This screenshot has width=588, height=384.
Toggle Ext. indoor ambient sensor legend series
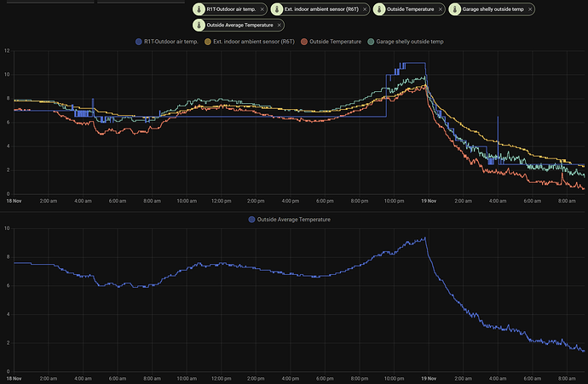(x=256, y=41)
